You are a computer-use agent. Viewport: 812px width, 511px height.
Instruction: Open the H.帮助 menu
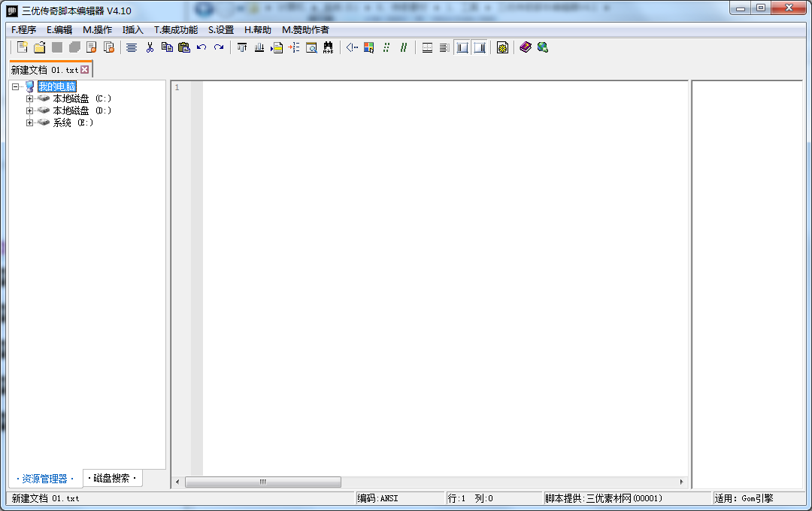(258, 30)
